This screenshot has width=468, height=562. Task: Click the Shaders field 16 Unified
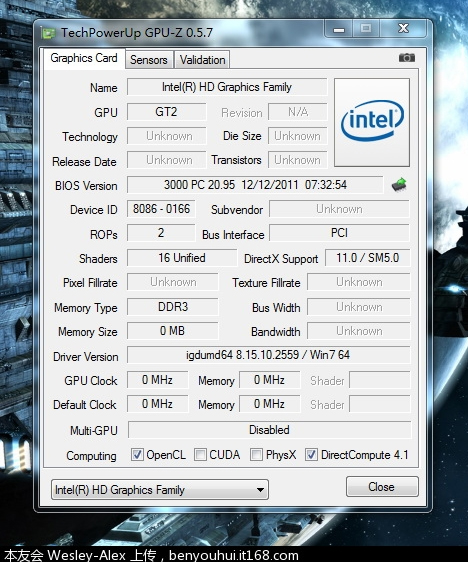point(182,258)
